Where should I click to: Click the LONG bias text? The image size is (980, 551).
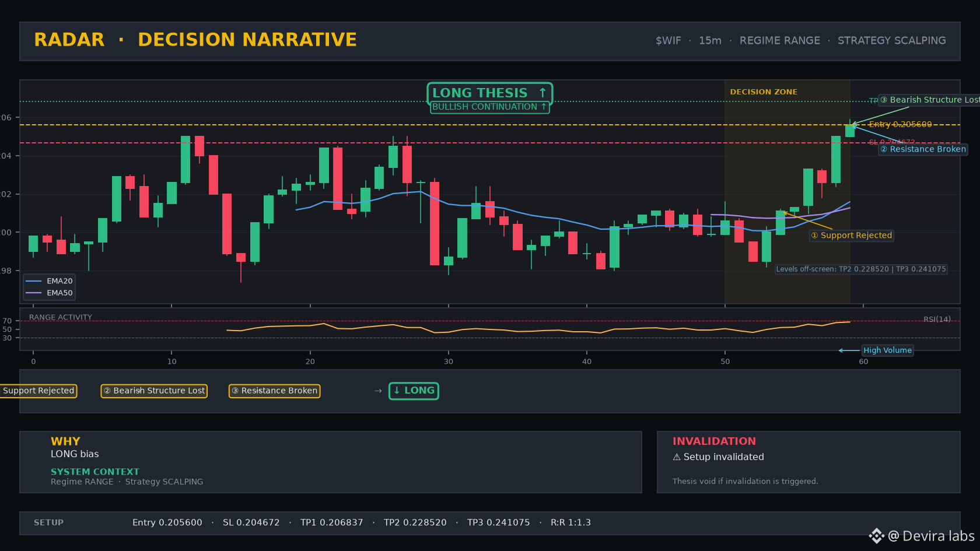[x=75, y=454]
